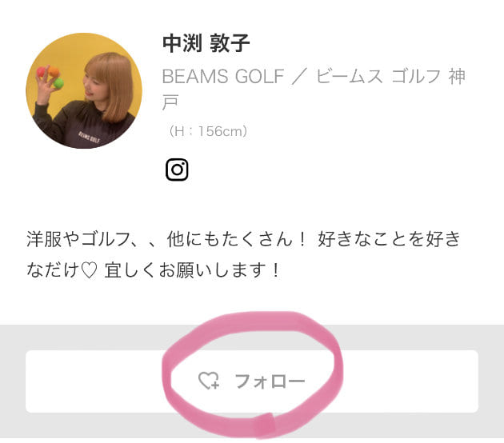Click bio line starting with 洋服やゴルフ

click(244, 239)
